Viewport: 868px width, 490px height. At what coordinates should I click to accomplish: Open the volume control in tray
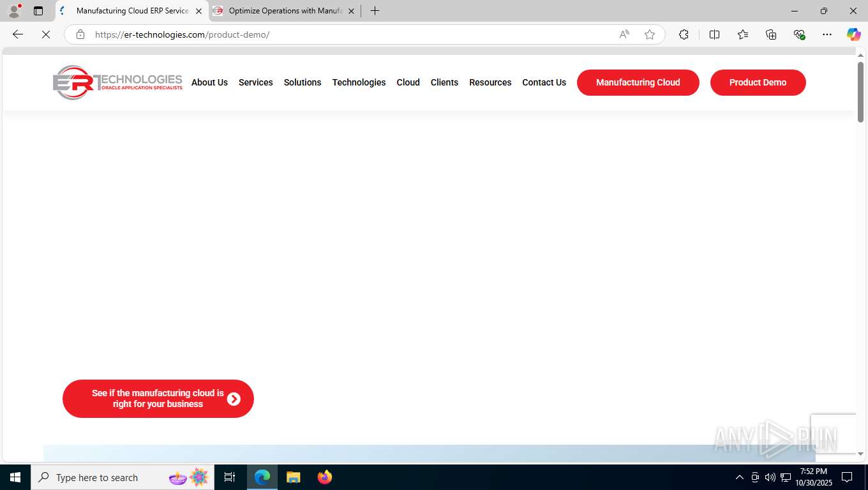pyautogui.click(x=770, y=477)
